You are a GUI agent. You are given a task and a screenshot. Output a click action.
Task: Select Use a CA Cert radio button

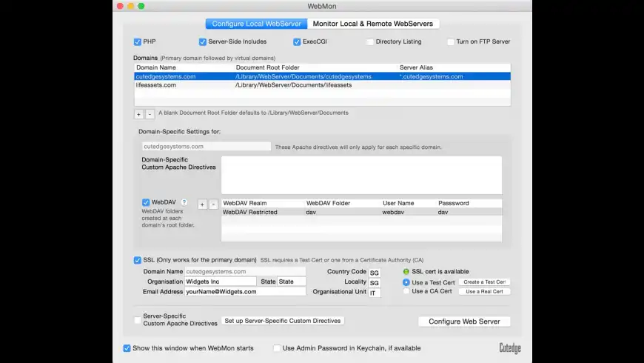click(406, 292)
